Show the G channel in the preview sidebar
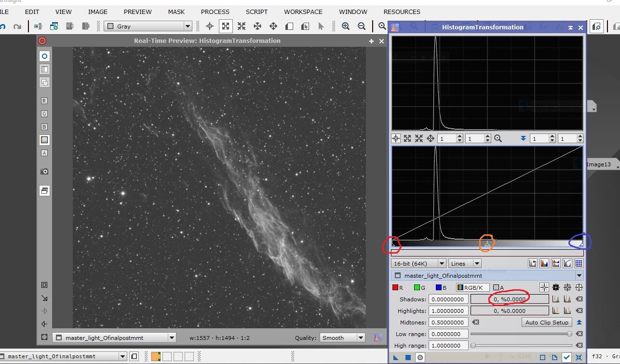 (44, 114)
